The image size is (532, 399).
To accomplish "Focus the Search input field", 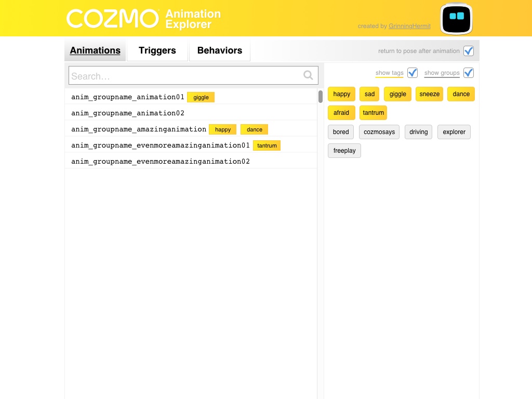I will (184, 76).
